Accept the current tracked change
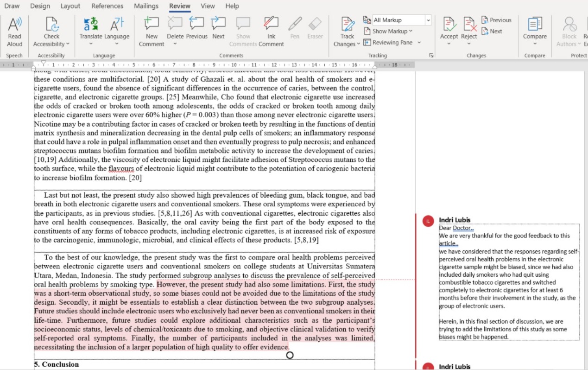This screenshot has height=370, width=588. tap(449, 28)
